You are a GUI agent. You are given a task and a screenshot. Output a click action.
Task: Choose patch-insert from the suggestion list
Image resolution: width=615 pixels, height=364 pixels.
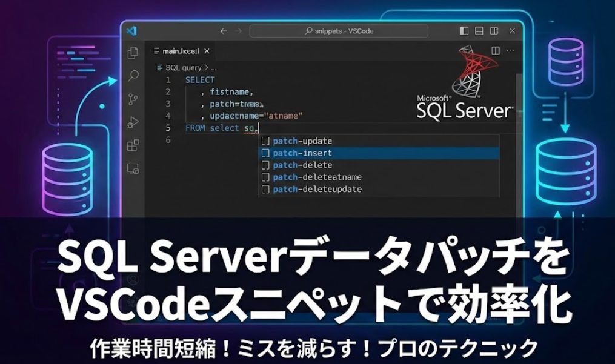click(x=302, y=153)
